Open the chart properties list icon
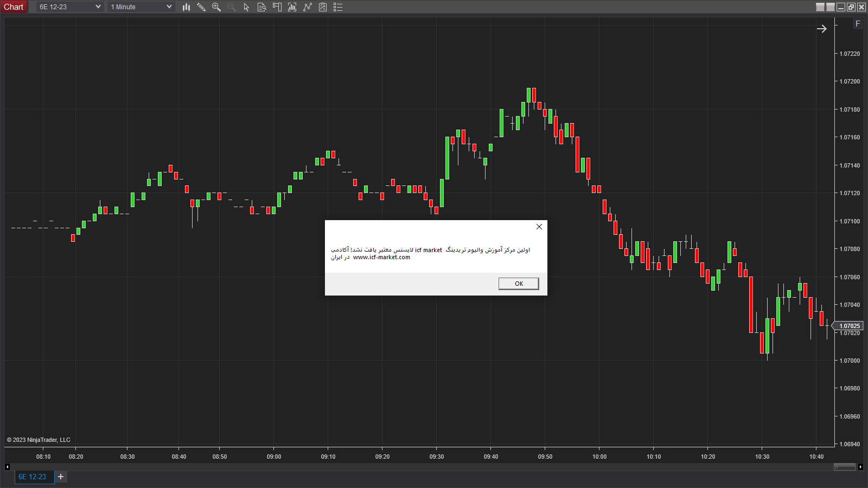Screen dimensions: 868x488 click(x=338, y=7)
